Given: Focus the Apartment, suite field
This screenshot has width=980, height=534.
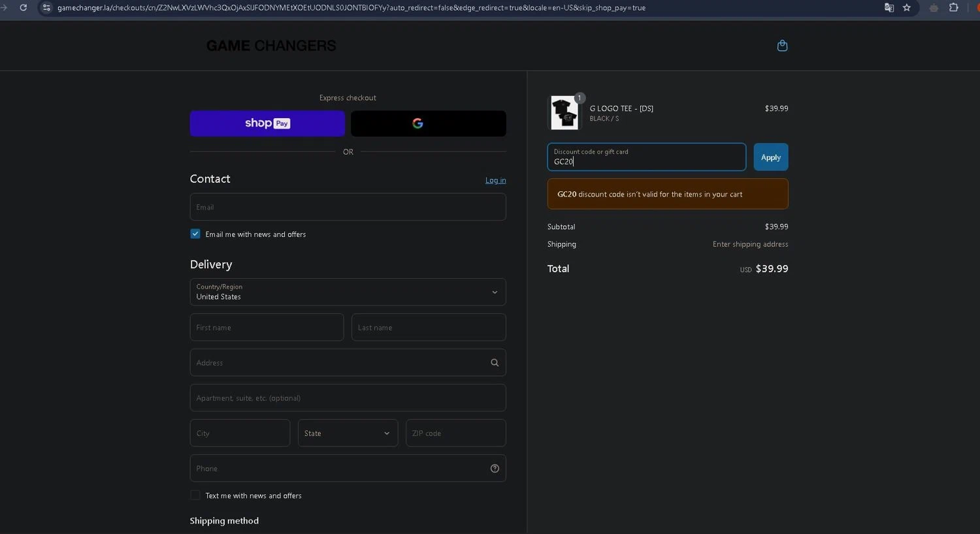Looking at the screenshot, I should click(x=348, y=398).
